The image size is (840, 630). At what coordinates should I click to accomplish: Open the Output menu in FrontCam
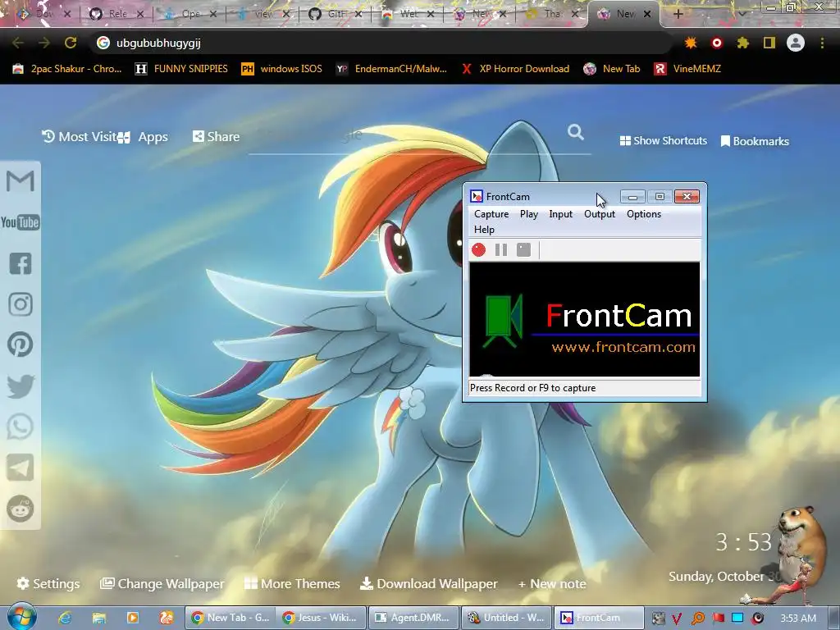click(599, 214)
